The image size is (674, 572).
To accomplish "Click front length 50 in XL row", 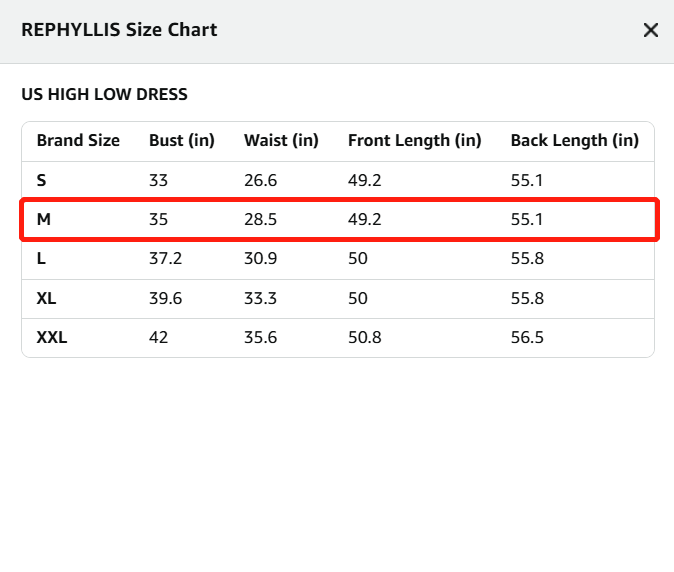I will (x=358, y=298).
